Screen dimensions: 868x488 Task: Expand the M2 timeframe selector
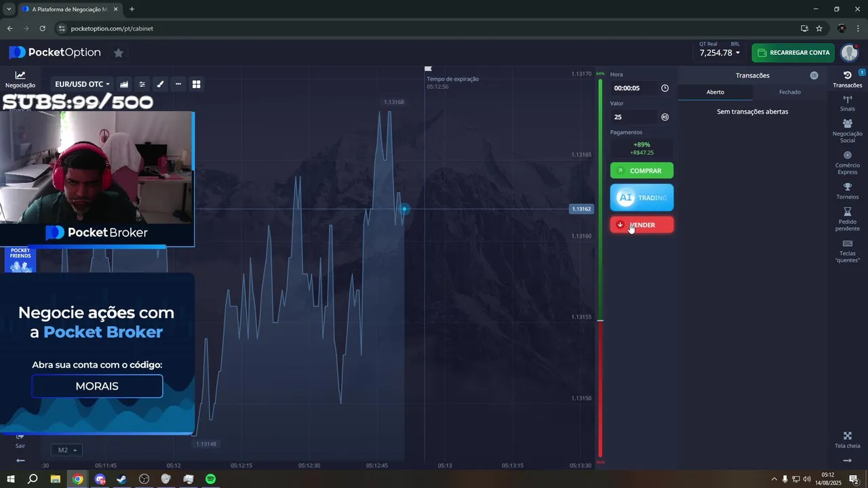[x=66, y=450]
